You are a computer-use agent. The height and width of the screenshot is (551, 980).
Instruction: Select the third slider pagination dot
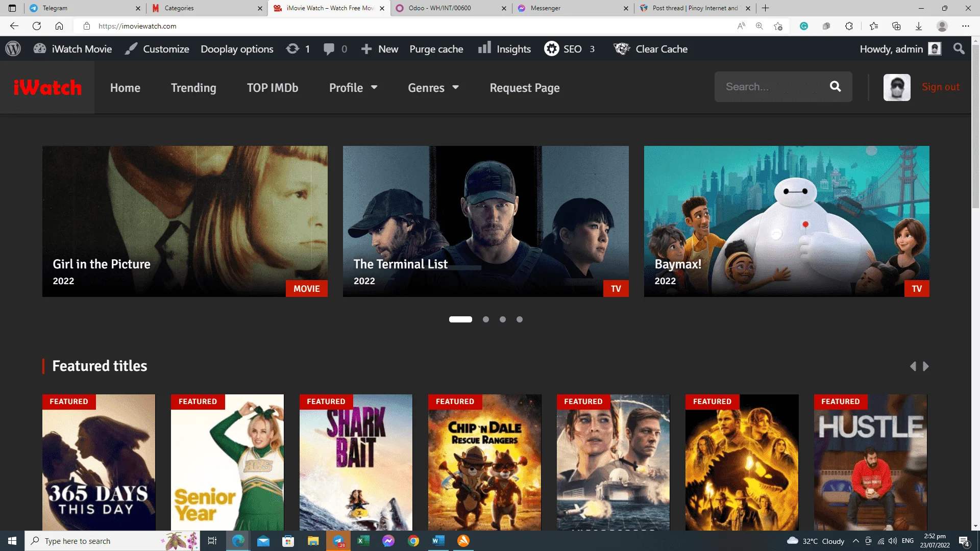(x=503, y=319)
